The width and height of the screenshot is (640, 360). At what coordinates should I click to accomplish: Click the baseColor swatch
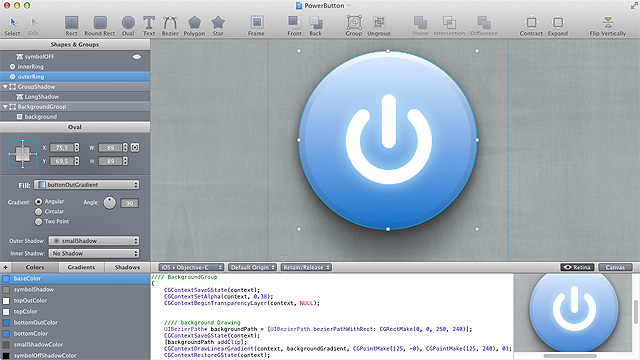pyautogui.click(x=6, y=279)
